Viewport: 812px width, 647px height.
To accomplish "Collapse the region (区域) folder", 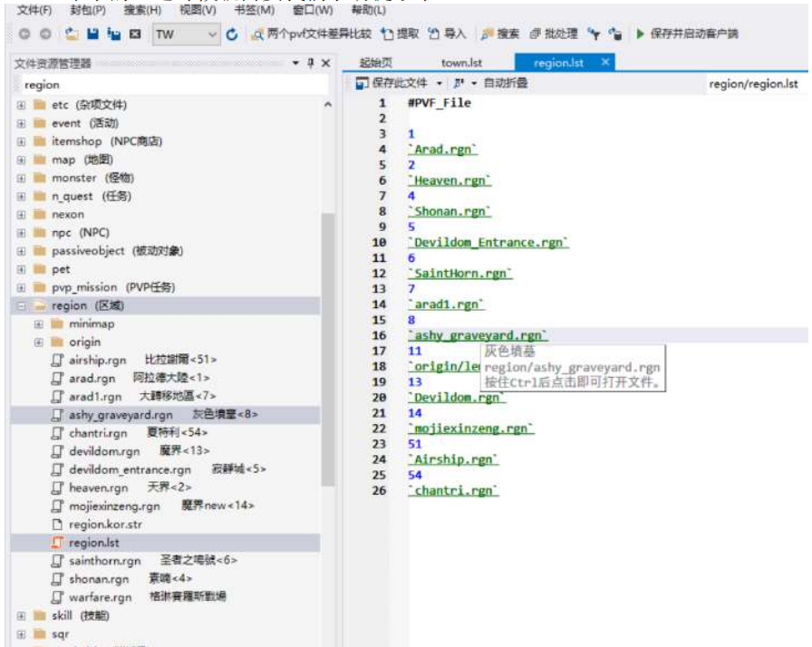I will [22, 305].
